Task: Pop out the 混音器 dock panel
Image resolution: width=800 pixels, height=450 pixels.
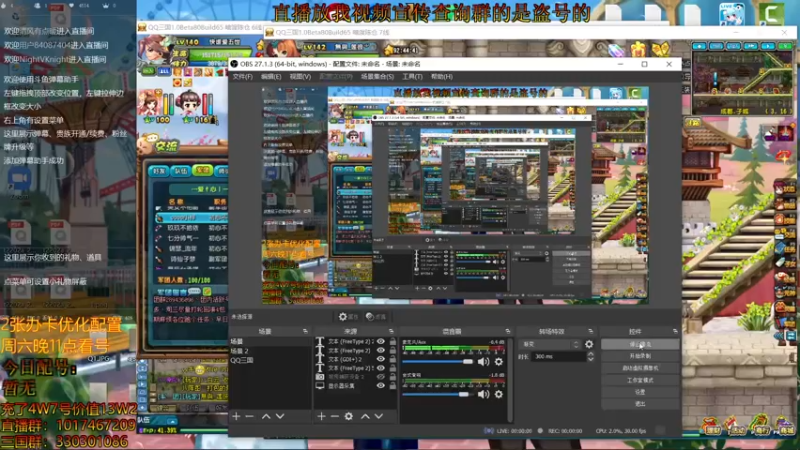Action: click(507, 331)
